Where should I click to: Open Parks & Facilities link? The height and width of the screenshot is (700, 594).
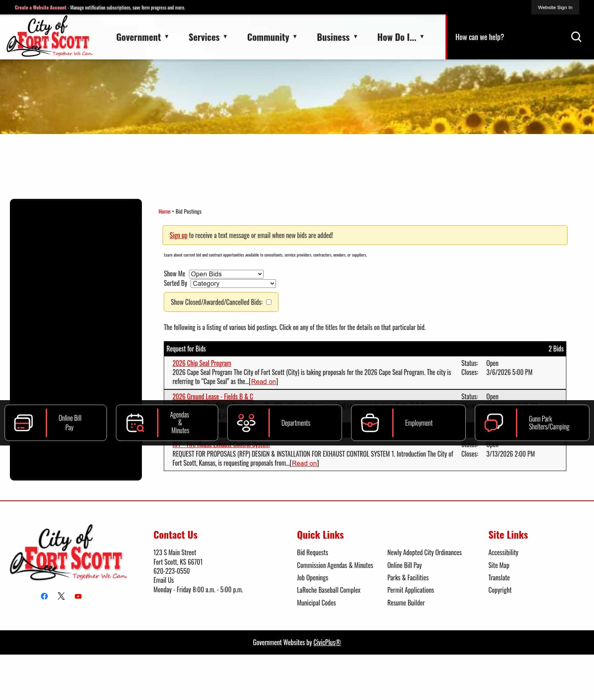coord(408,577)
